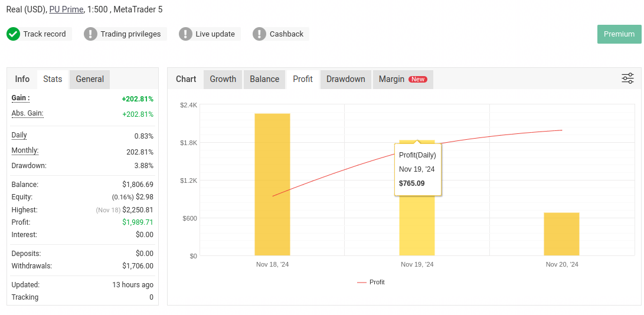Screen dimensions: 644x315
Task: Click the Daily label in stats
Action: pyautogui.click(x=19, y=136)
